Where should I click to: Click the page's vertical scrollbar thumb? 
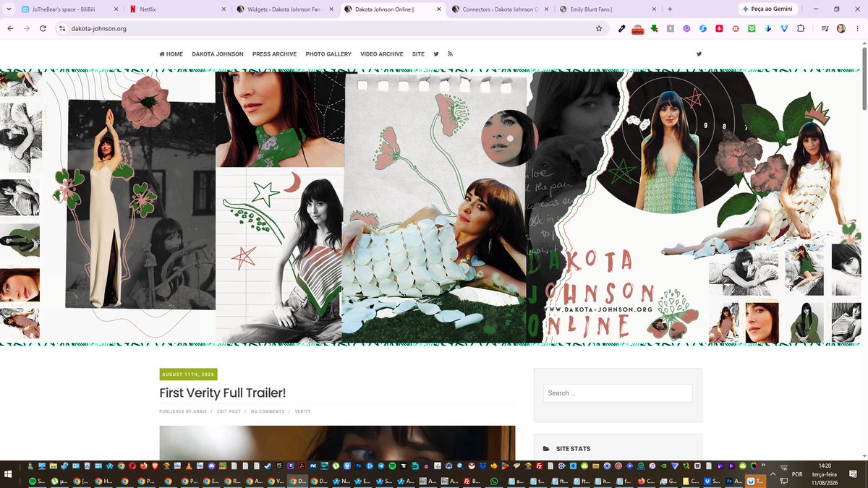[864, 80]
